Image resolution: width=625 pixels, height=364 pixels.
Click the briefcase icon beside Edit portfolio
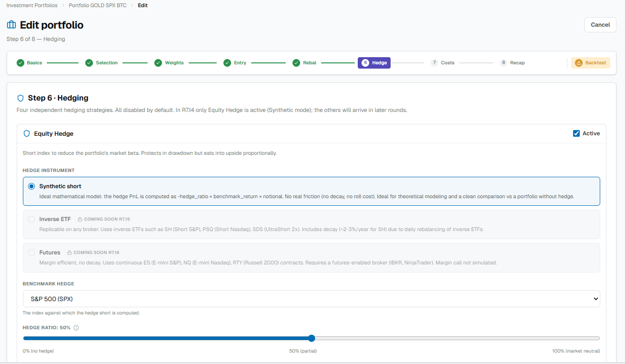click(x=11, y=25)
